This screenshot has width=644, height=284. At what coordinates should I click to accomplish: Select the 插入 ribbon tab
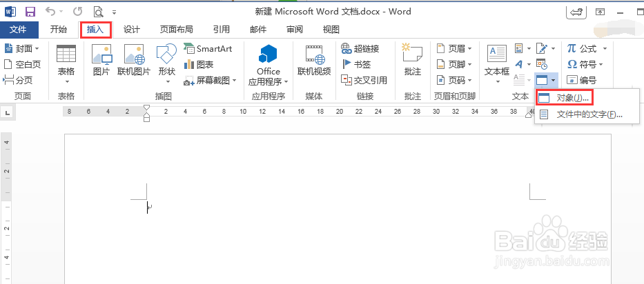tap(95, 30)
